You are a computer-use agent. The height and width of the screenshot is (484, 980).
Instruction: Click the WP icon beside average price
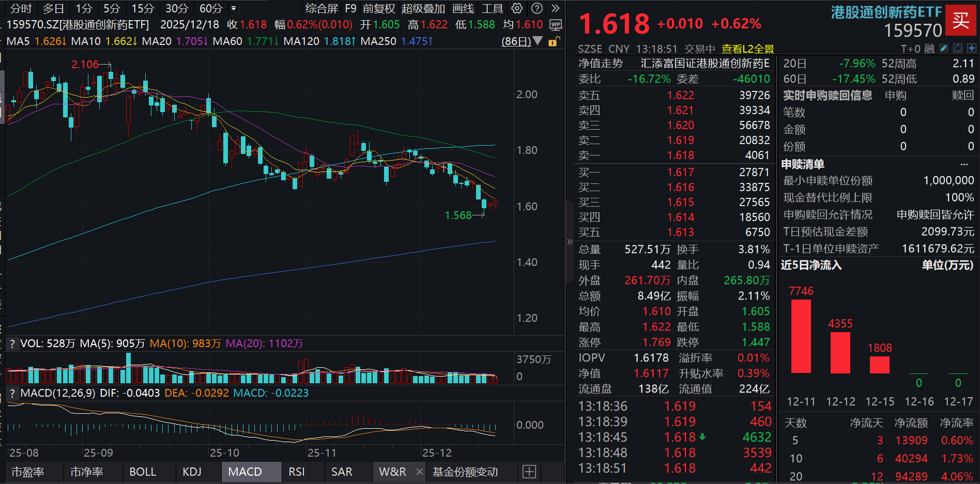[x=556, y=25]
